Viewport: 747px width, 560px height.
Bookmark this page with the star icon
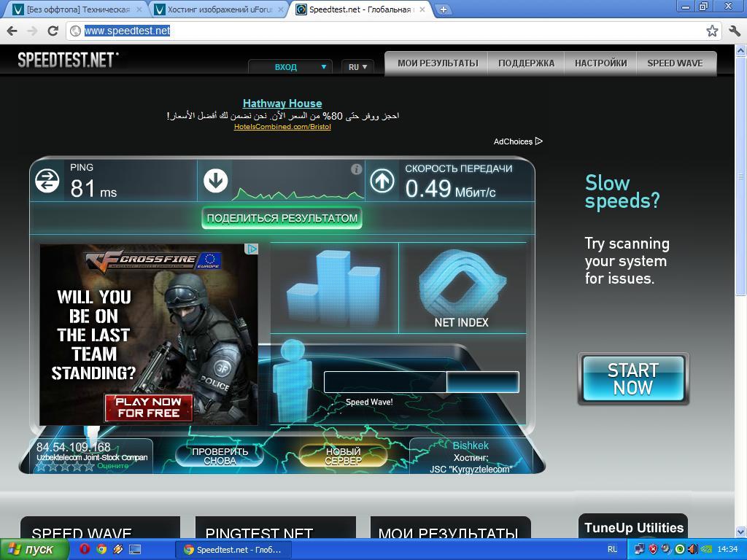coord(712,31)
